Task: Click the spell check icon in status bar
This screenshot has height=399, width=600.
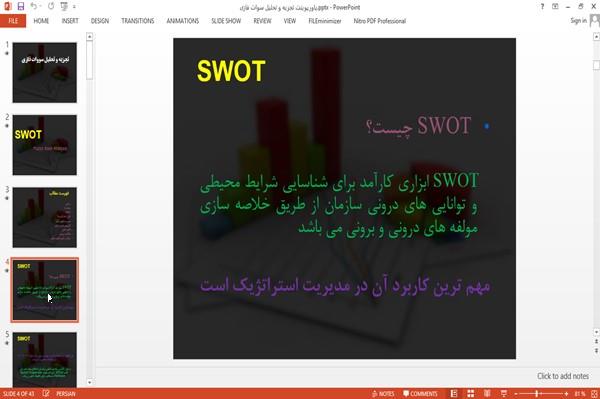Action: click(x=46, y=394)
